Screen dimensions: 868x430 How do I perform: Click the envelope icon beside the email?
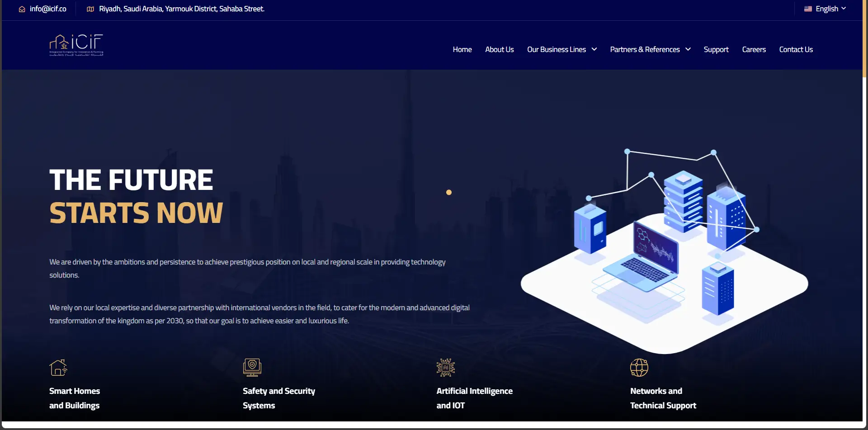(x=22, y=9)
